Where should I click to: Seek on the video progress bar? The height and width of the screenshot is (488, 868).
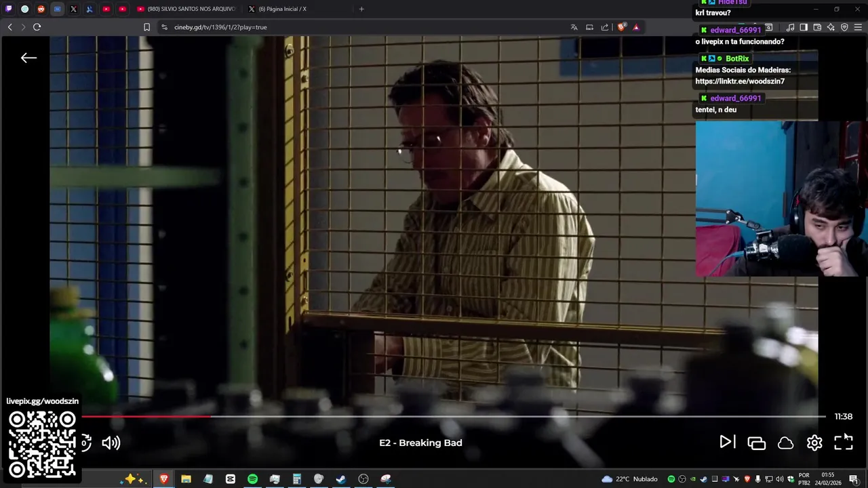(x=453, y=416)
